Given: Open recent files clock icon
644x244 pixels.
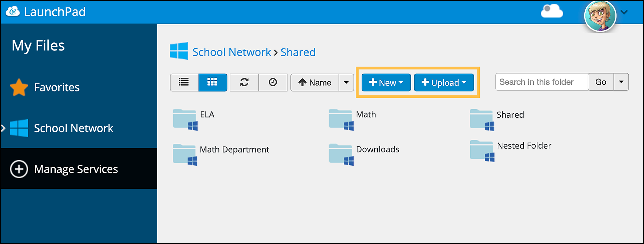Looking at the screenshot, I should pos(273,82).
